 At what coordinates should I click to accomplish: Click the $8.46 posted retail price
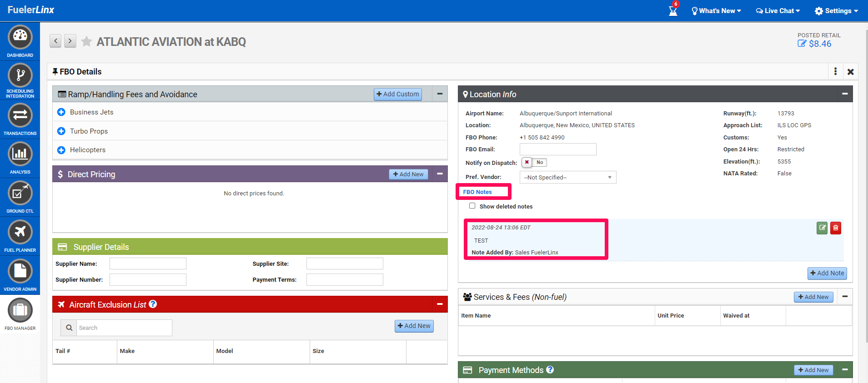820,44
